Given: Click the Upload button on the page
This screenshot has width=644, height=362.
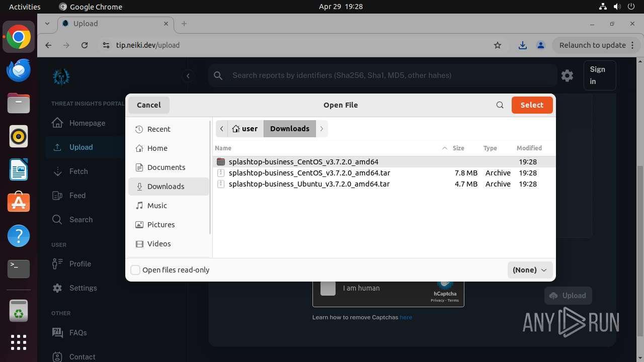Looking at the screenshot, I should point(568,296).
